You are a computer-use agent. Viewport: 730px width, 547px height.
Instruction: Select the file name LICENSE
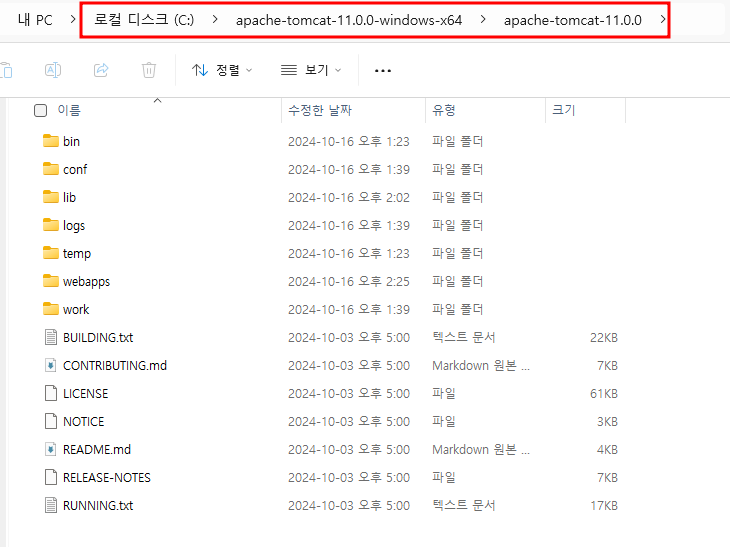[x=86, y=393]
